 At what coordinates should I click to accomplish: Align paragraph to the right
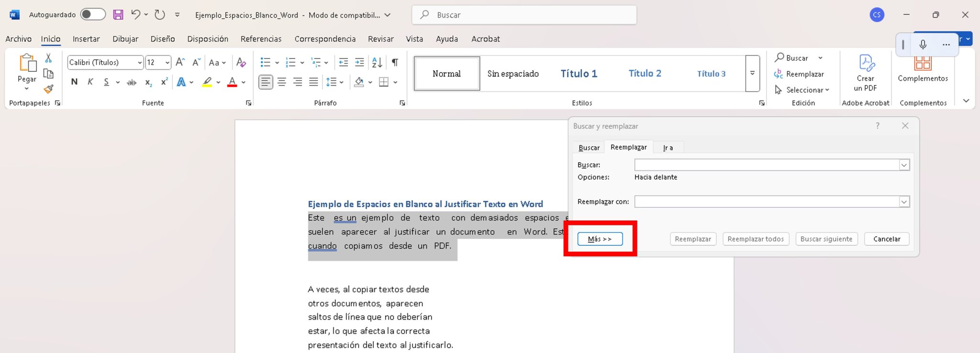pyautogui.click(x=298, y=82)
